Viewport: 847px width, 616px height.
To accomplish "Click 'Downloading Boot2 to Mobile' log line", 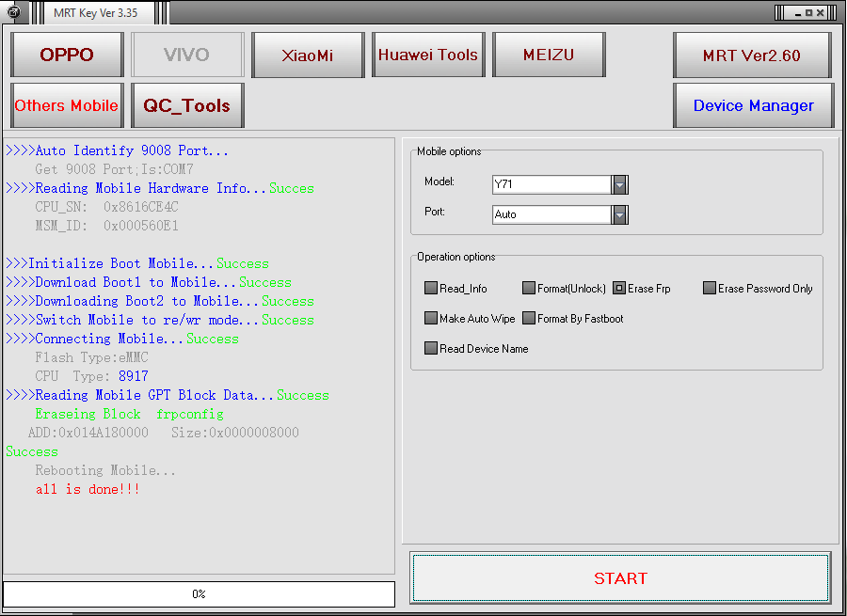I will (x=160, y=301).
